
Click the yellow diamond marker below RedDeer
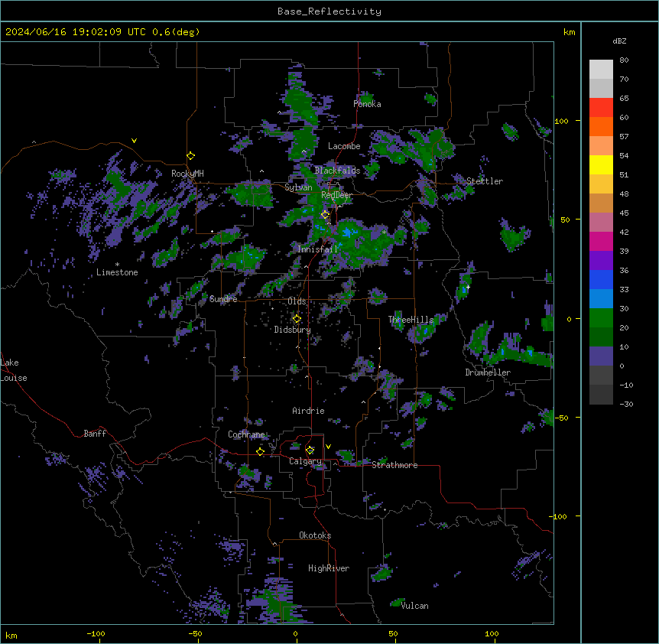pyautogui.click(x=326, y=215)
